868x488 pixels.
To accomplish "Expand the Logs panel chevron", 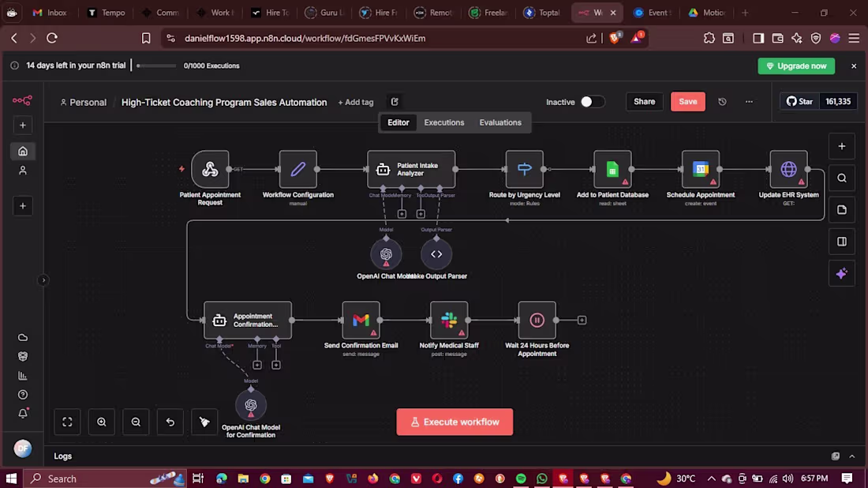I will pyautogui.click(x=852, y=456).
